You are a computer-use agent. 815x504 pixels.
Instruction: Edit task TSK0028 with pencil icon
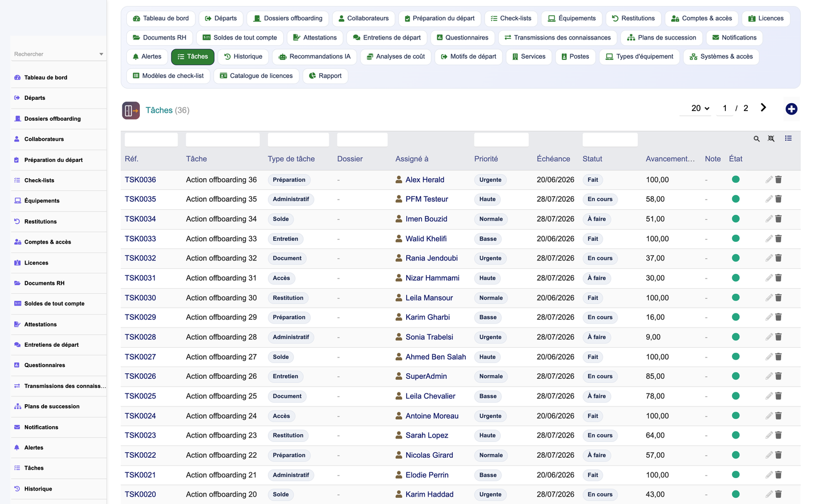coord(769,337)
